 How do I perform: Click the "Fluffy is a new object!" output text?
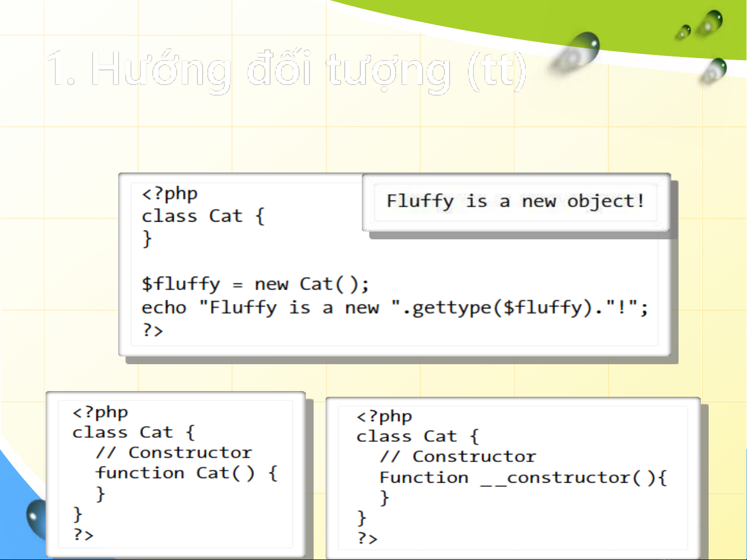pos(515,201)
